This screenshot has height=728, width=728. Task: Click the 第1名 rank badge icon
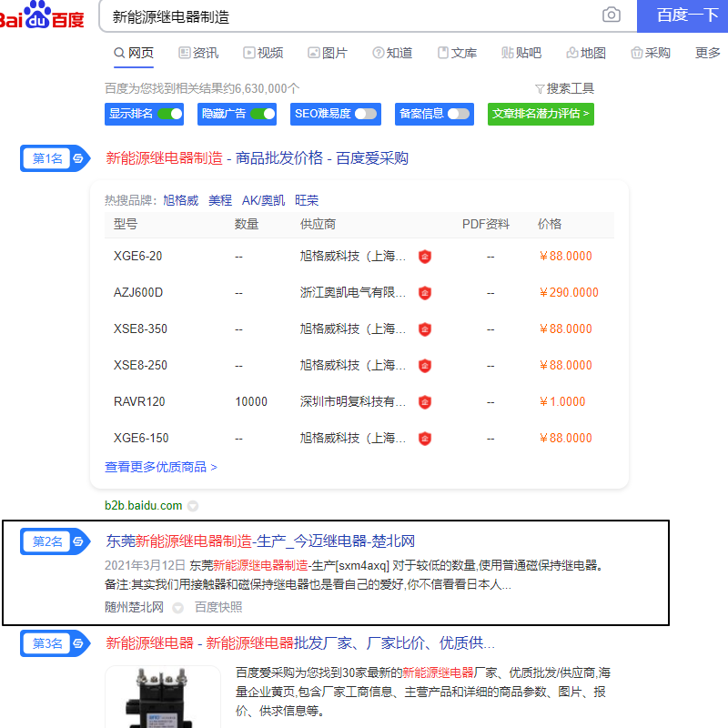point(55,158)
